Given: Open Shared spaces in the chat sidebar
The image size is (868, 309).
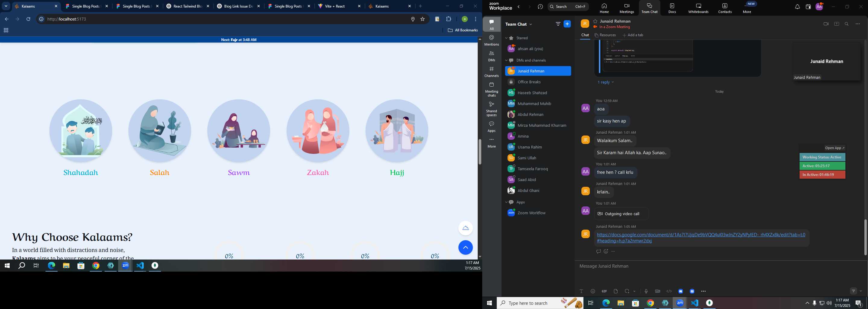Looking at the screenshot, I should click(492, 109).
